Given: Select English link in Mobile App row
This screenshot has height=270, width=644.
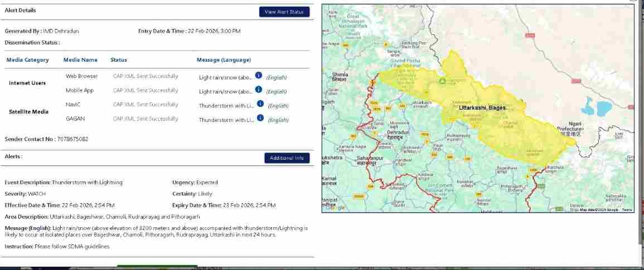Looking at the screenshot, I should click(x=276, y=92).
